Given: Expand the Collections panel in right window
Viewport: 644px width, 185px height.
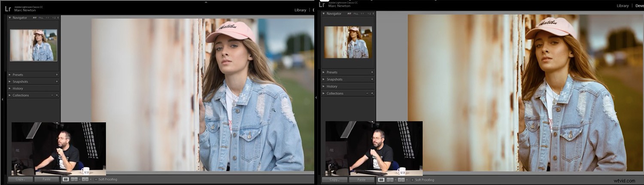Looking at the screenshot, I should tap(324, 93).
